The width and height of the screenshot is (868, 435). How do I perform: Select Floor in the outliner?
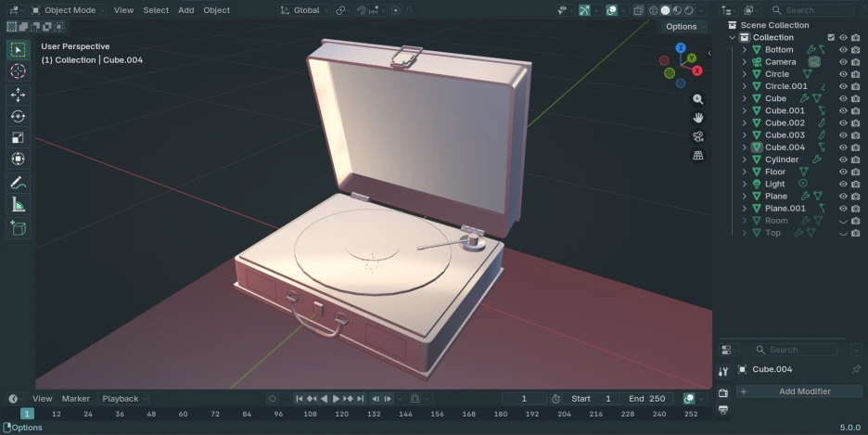click(775, 172)
